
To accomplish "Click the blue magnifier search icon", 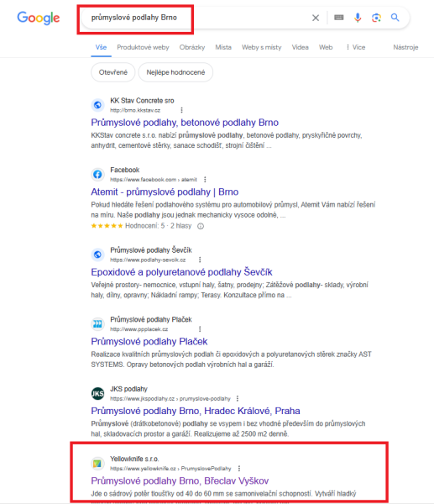I will (395, 18).
